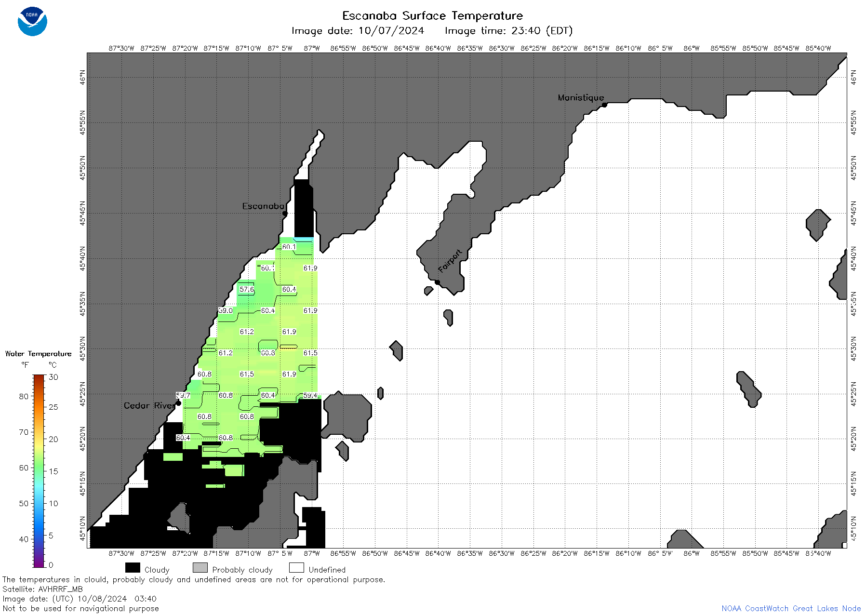Select 'Not to be used for navigational purpose'
866x616 pixels.
(x=80, y=608)
